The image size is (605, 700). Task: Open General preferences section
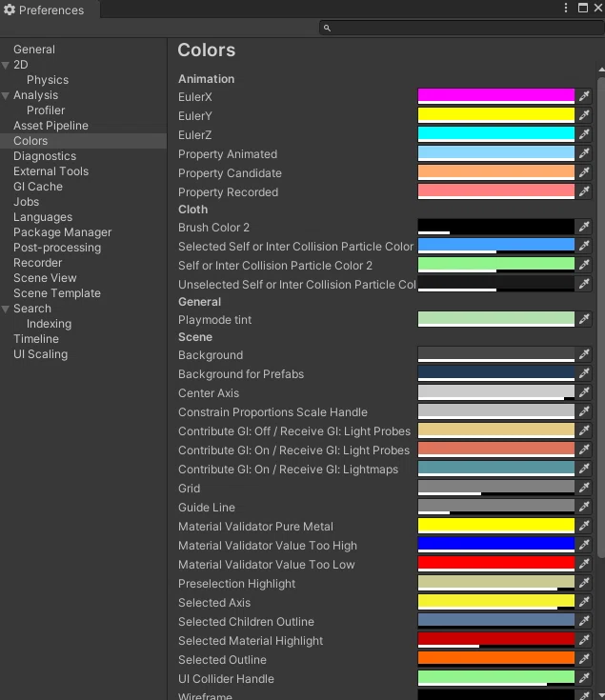click(x=34, y=50)
